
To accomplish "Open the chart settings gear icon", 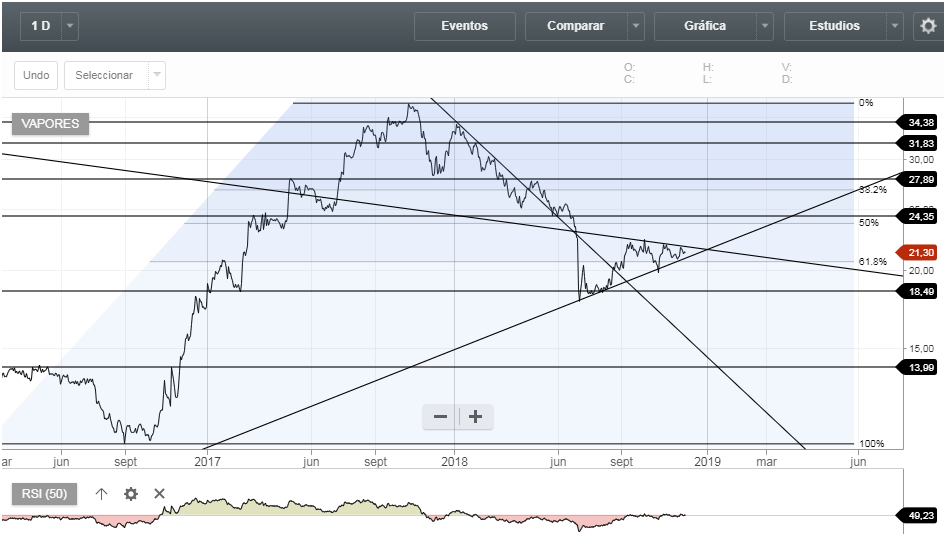I will click(x=928, y=26).
